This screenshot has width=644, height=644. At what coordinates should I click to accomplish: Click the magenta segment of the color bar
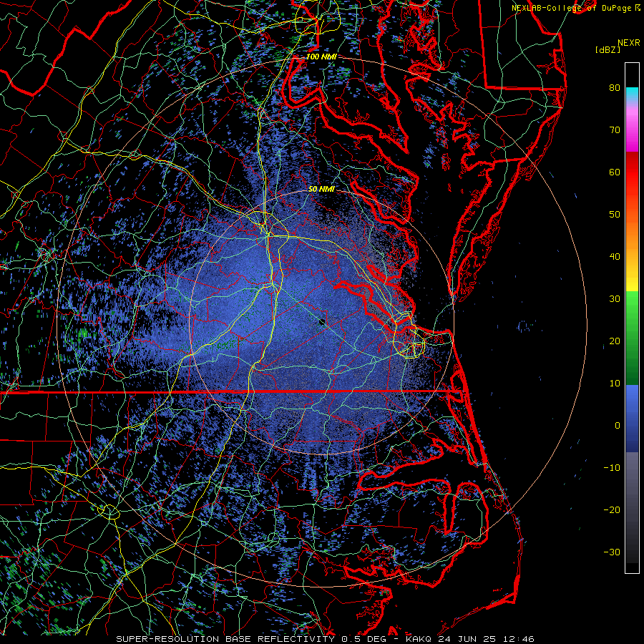point(632,132)
